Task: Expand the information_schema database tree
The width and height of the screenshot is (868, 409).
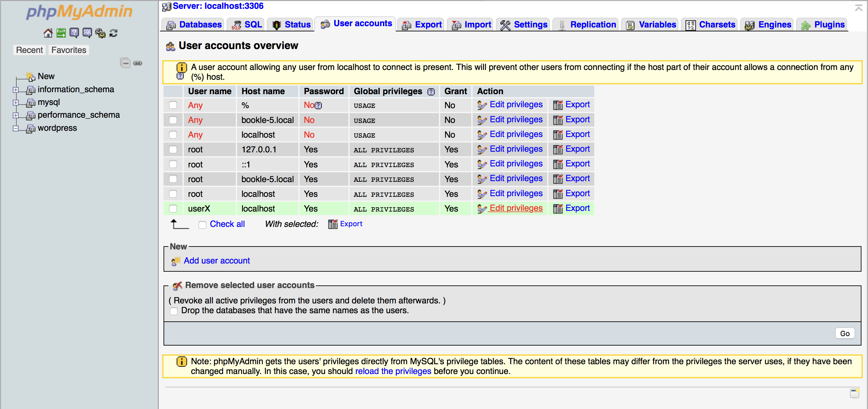Action: [x=15, y=90]
